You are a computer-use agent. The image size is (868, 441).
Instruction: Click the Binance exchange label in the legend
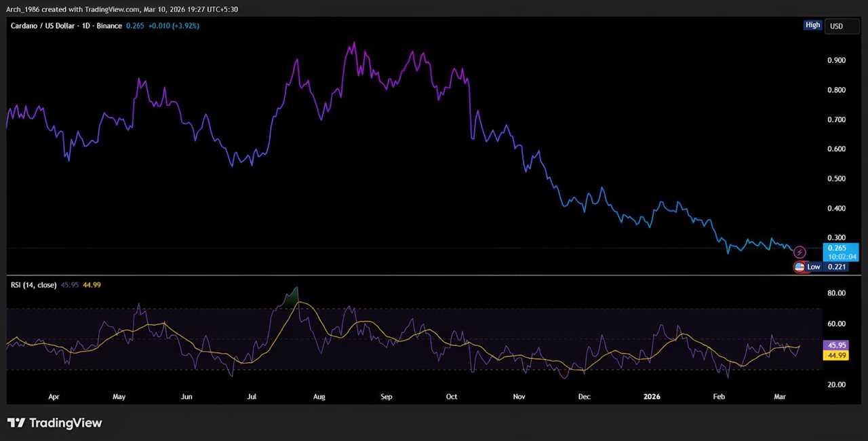tap(108, 26)
